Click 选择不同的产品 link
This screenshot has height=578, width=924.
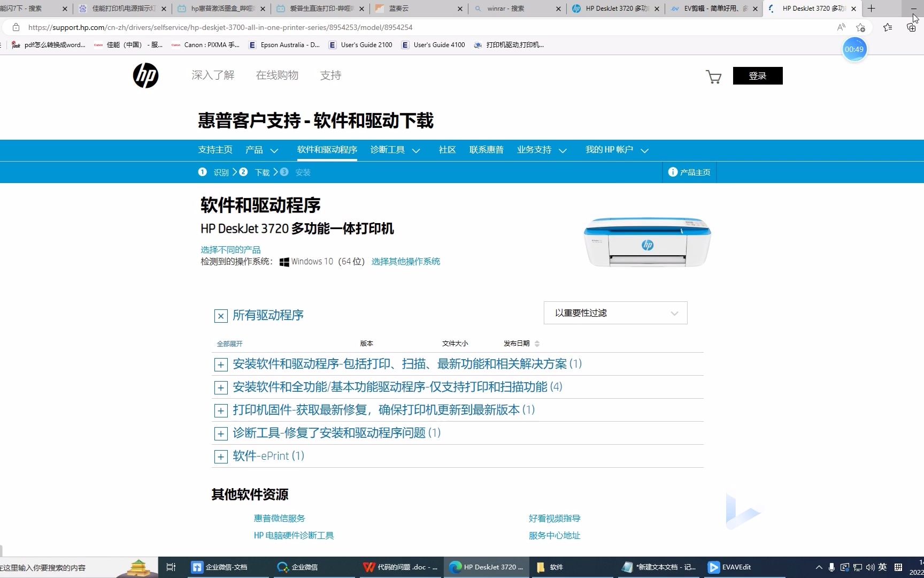tap(230, 250)
